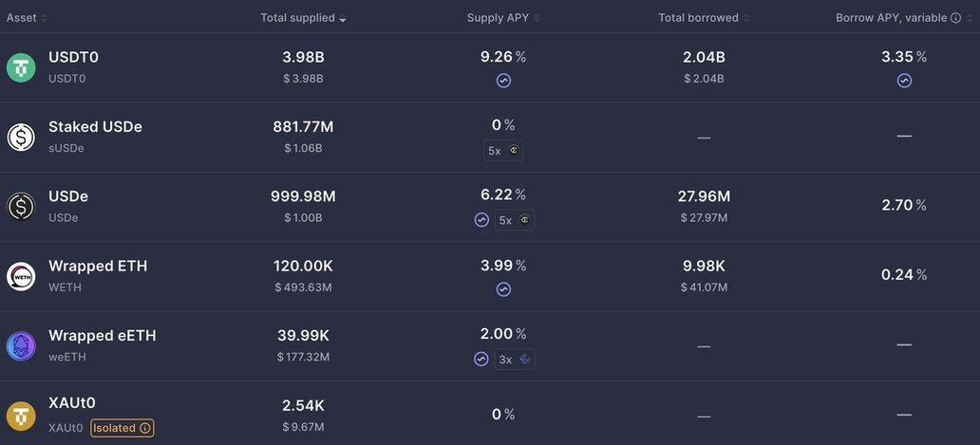The image size is (980, 445).
Task: Click the USDT0 green token icon
Action: [x=21, y=67]
